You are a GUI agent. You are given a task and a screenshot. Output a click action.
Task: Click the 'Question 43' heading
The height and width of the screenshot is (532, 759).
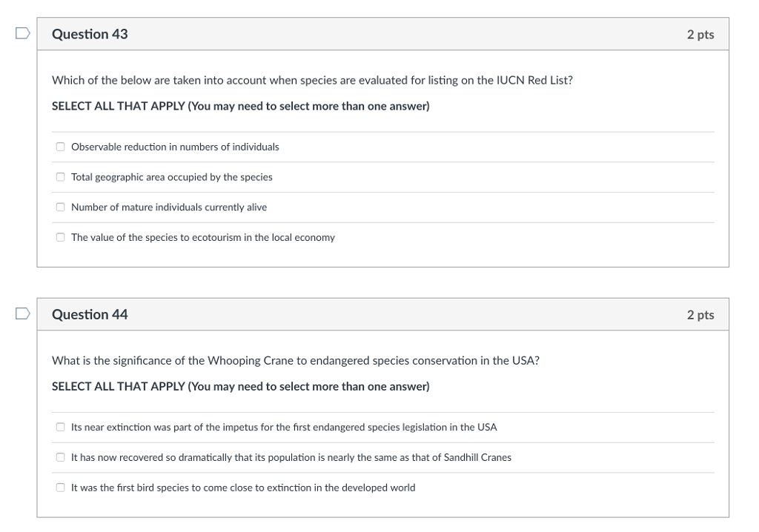(90, 34)
